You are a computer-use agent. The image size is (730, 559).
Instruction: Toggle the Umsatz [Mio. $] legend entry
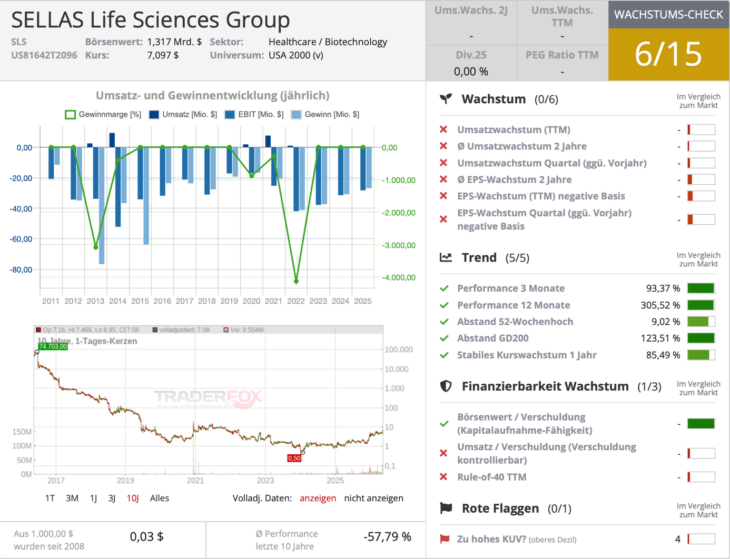point(183,114)
